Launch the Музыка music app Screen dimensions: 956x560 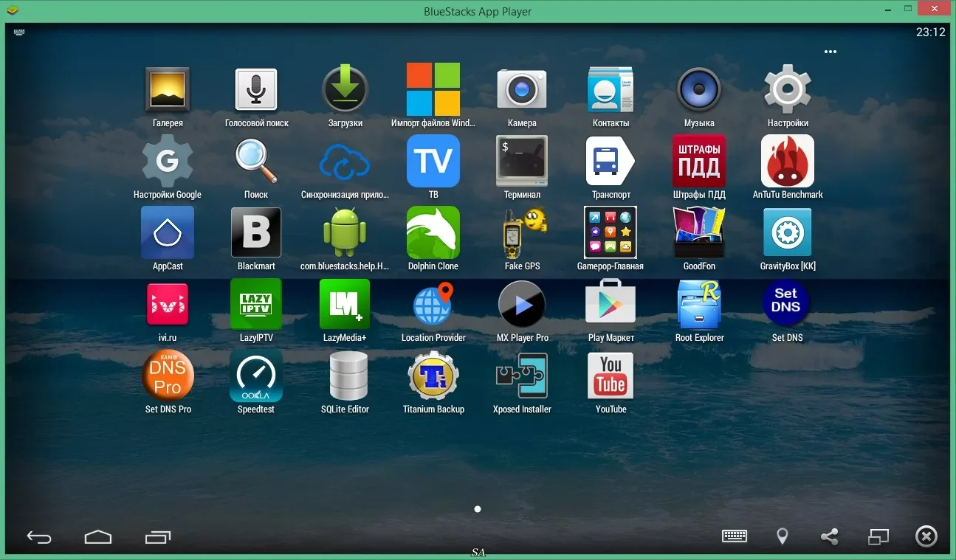(x=699, y=89)
